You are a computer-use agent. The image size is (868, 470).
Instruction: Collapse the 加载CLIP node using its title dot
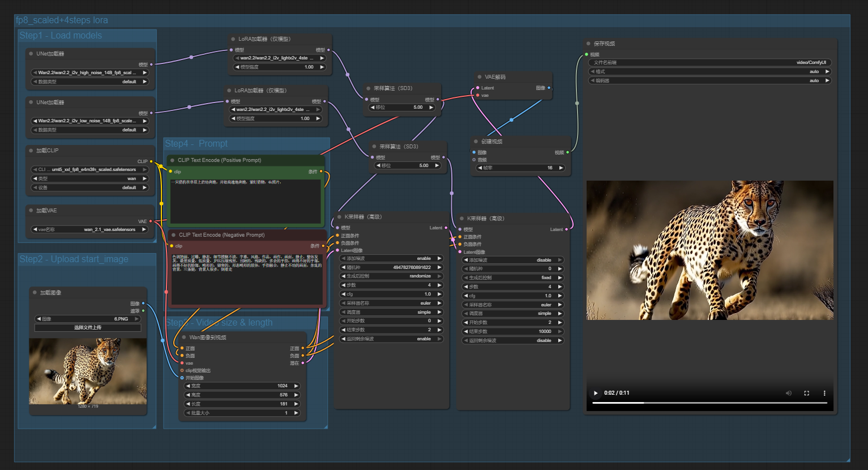(x=31, y=151)
